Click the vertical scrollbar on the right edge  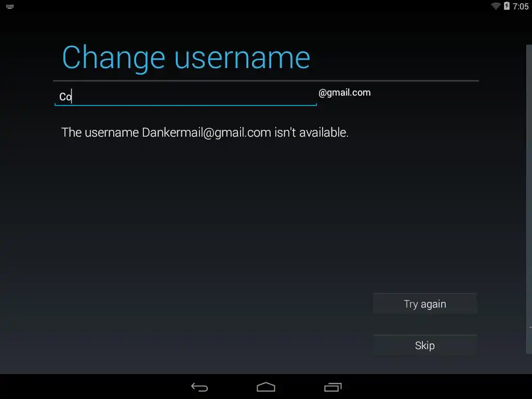[x=529, y=199]
